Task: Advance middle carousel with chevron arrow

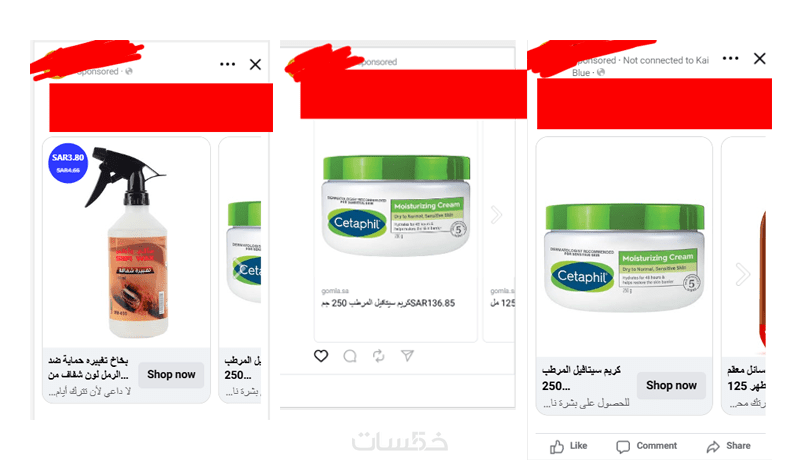Action: pos(496,215)
